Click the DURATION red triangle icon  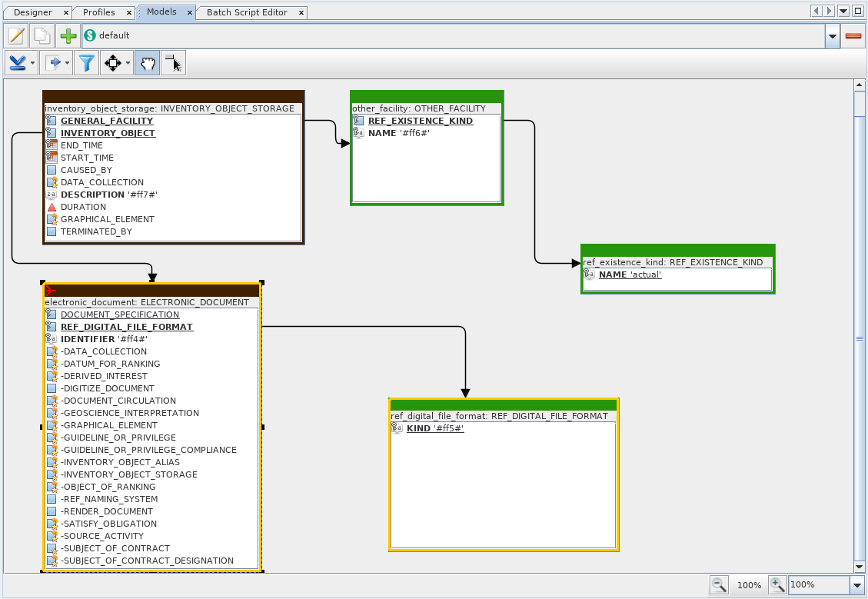52,207
